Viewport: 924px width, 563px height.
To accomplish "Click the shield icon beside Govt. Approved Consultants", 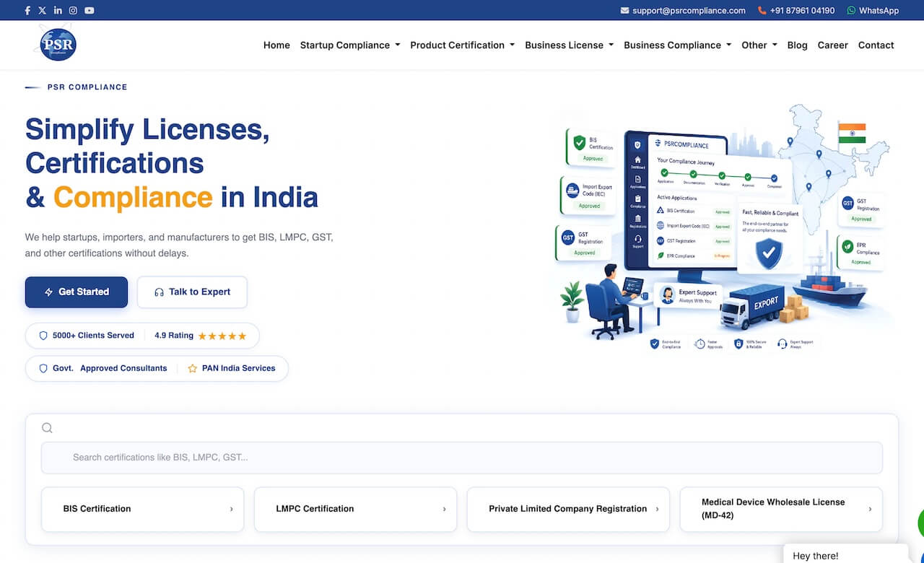I will (x=43, y=368).
